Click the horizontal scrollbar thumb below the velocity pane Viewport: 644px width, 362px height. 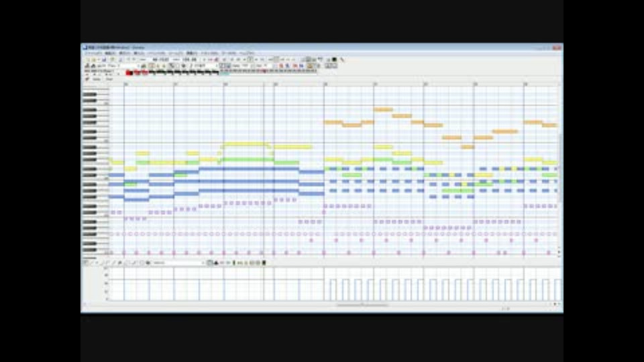pyautogui.click(x=362, y=305)
